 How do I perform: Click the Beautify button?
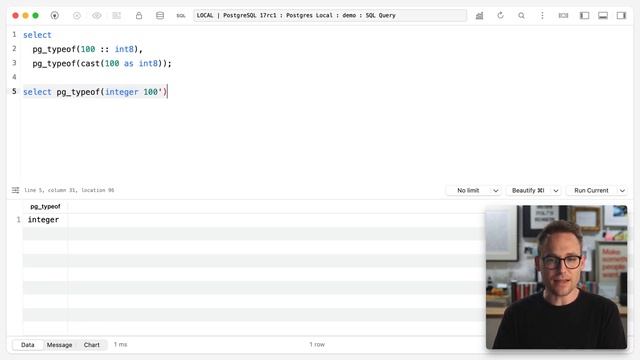click(528, 191)
